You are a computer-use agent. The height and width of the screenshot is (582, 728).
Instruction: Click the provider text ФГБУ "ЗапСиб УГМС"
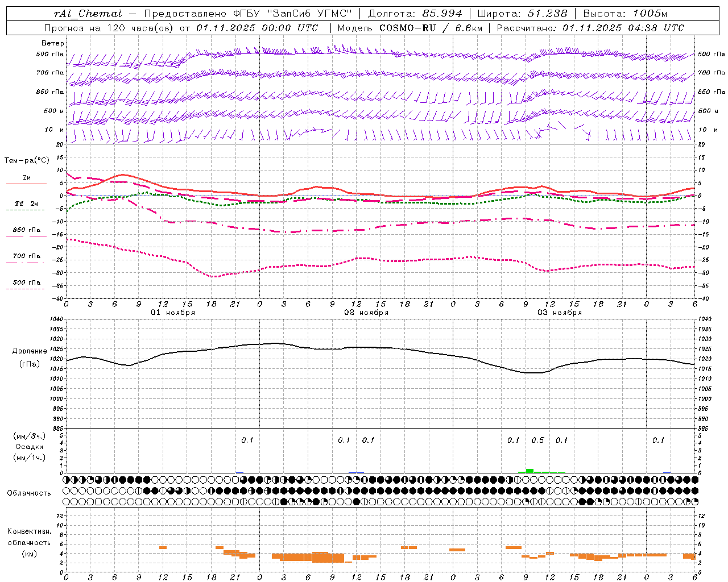pyautogui.click(x=293, y=14)
